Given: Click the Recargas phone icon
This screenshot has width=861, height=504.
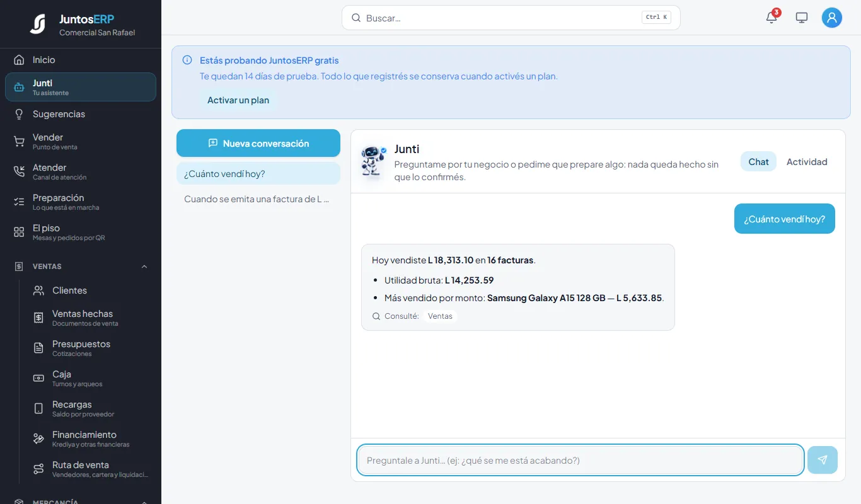Looking at the screenshot, I should 38,408.
